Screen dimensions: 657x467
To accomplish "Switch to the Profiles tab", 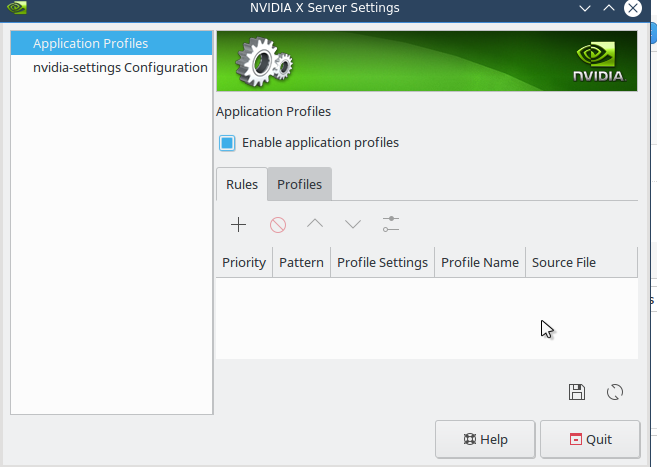I will click(x=299, y=184).
